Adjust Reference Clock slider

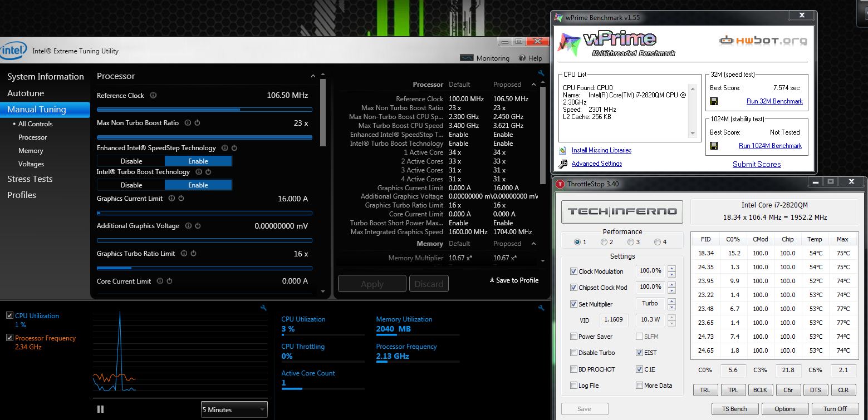[204, 110]
